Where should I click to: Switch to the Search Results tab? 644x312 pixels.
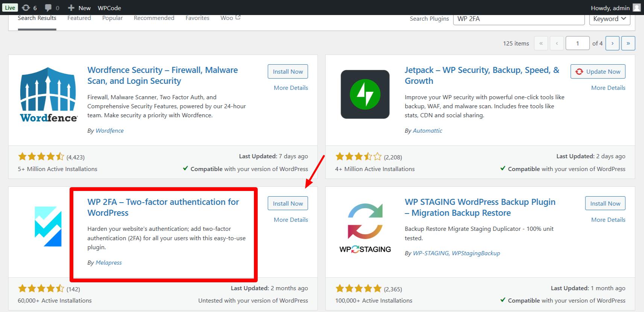coord(37,18)
